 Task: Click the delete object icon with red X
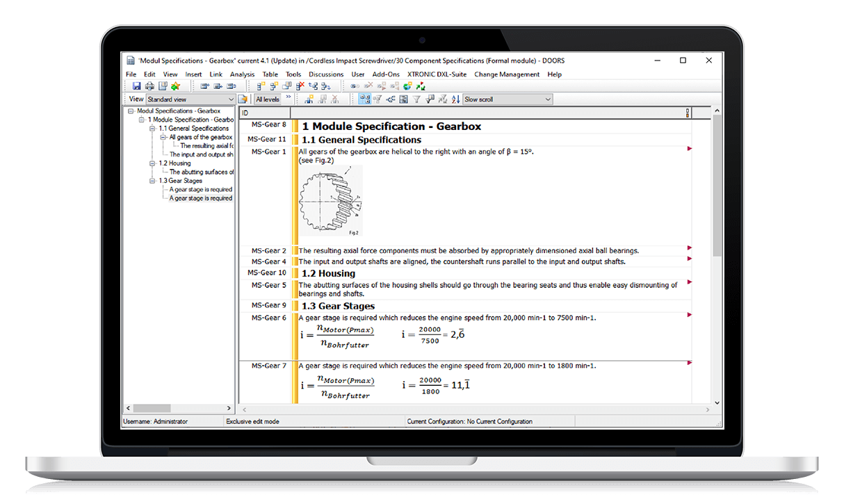[x=300, y=86]
